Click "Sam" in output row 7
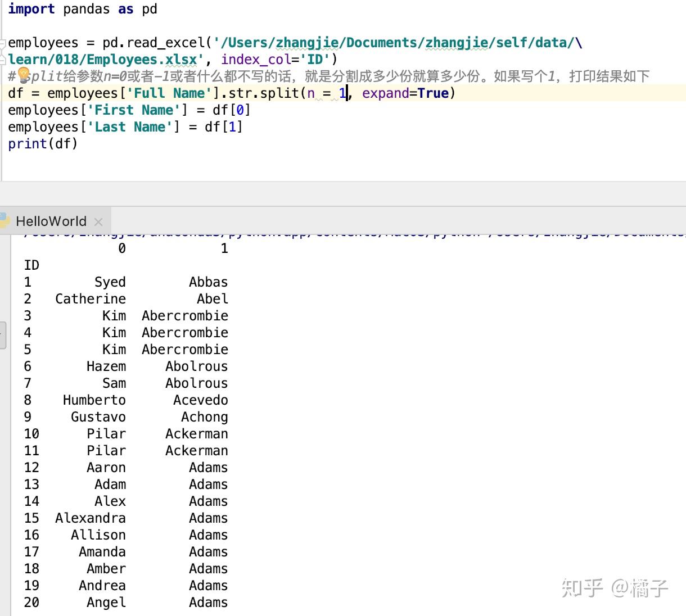This screenshot has height=616, width=686. [x=114, y=383]
